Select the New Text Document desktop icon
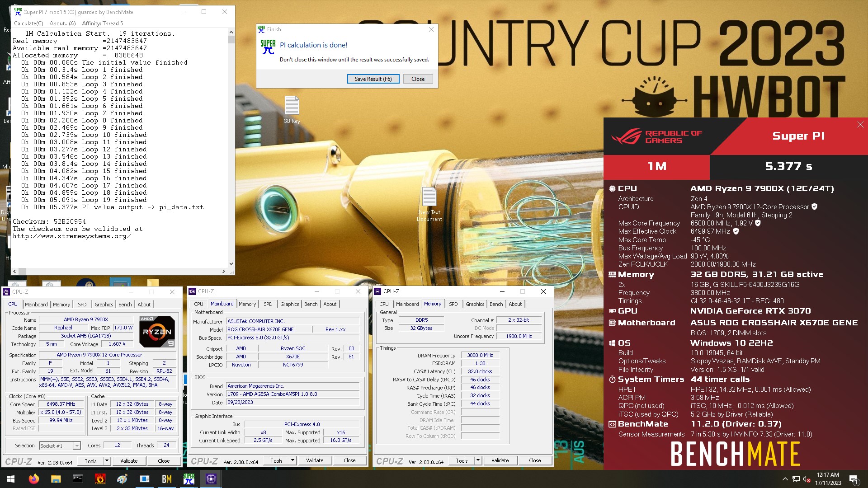The image size is (868, 488). pyautogui.click(x=429, y=204)
